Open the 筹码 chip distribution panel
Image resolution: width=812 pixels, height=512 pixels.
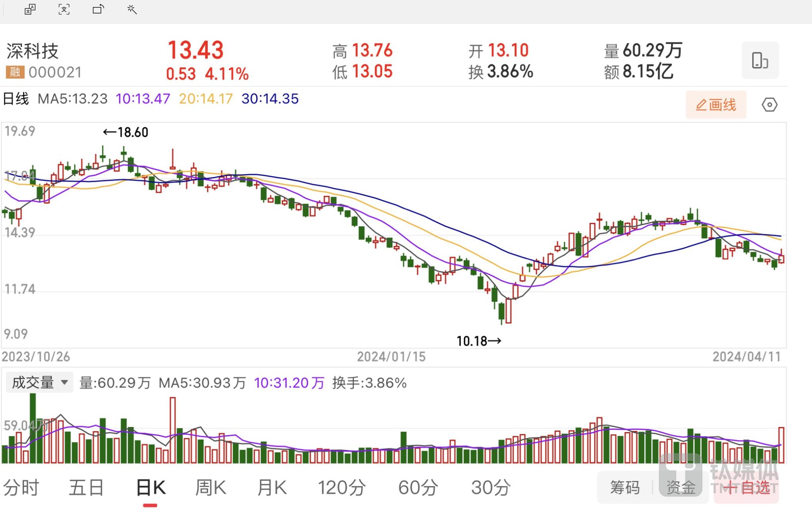(625, 487)
